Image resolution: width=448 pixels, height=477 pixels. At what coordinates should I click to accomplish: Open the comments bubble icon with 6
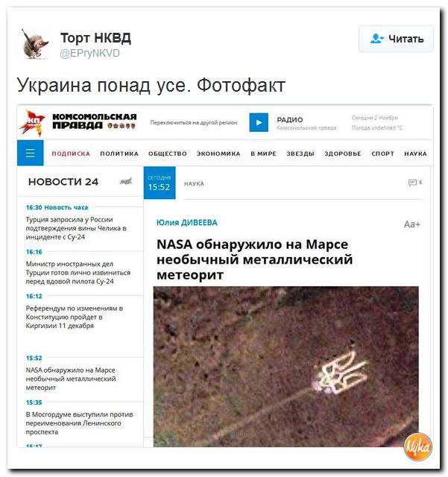pos(414,183)
